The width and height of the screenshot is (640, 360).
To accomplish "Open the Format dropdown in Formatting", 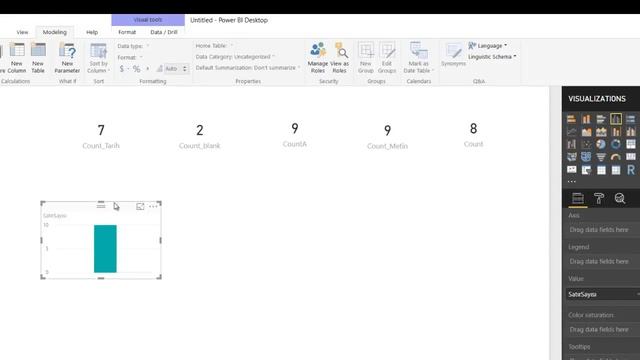I will click(130, 58).
